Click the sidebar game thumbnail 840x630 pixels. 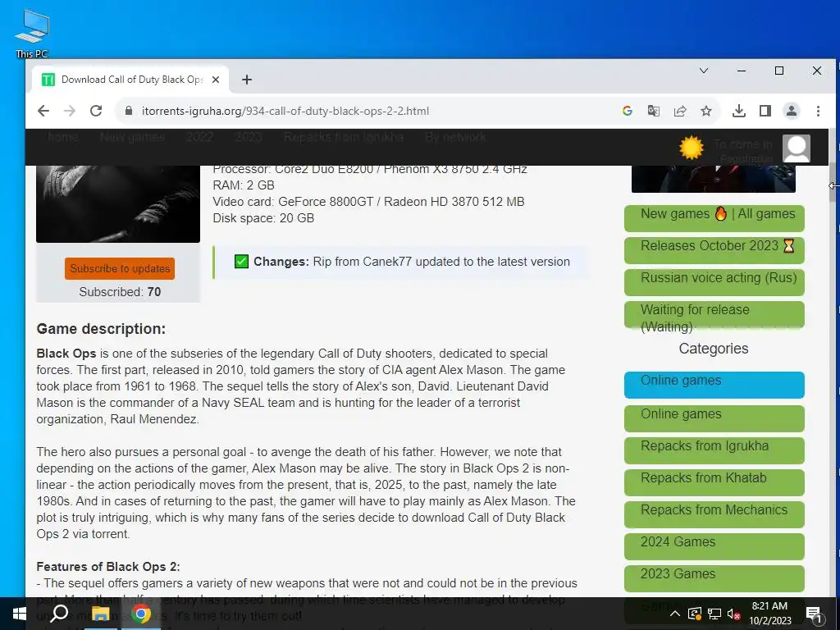(713, 179)
